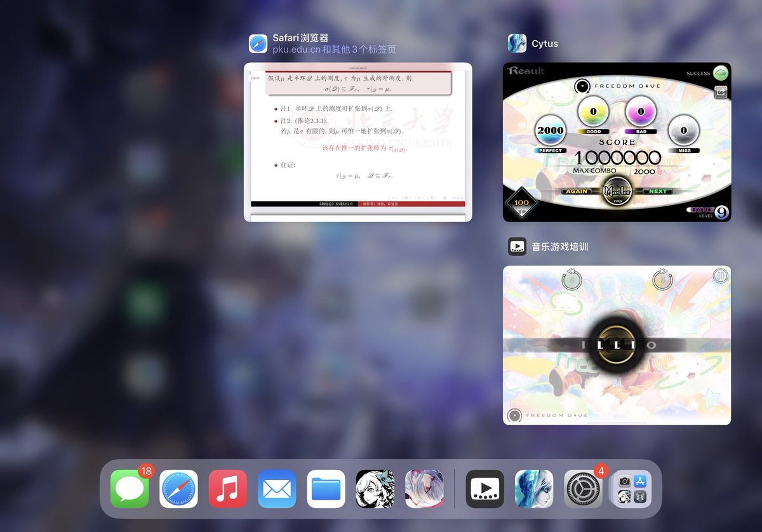Tap green cloud SUCCESS icon in Cytus
The height and width of the screenshot is (532, 762).
[720, 72]
